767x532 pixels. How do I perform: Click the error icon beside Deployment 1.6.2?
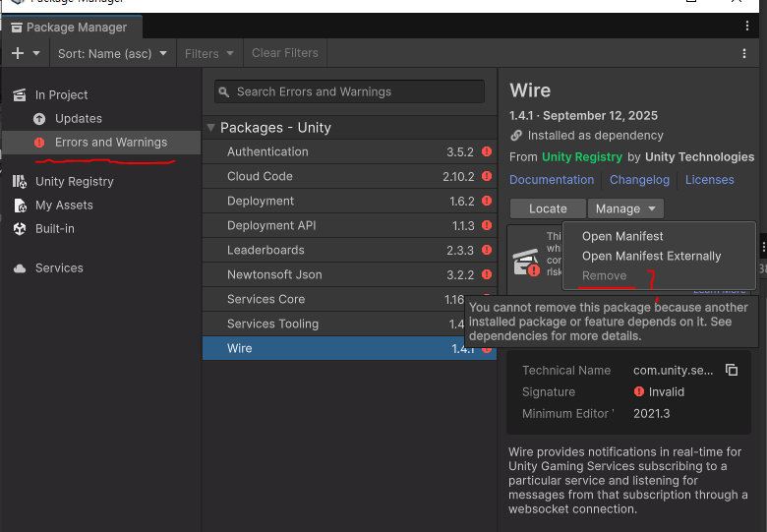(x=487, y=200)
